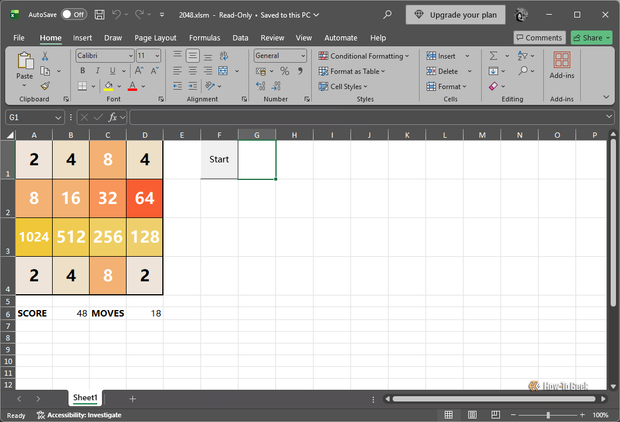Open the search magnifier in title bar

tap(388, 15)
